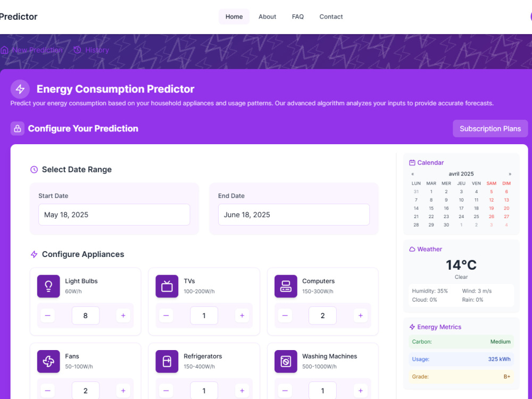Switch to the History tab
Image resolution: width=532 pixels, height=399 pixels.
[92, 50]
